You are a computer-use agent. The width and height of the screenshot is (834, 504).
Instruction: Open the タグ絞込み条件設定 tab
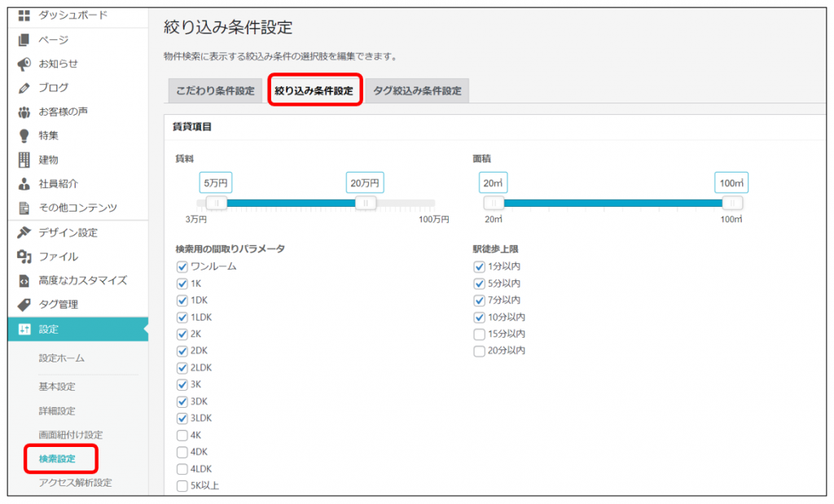point(417,91)
